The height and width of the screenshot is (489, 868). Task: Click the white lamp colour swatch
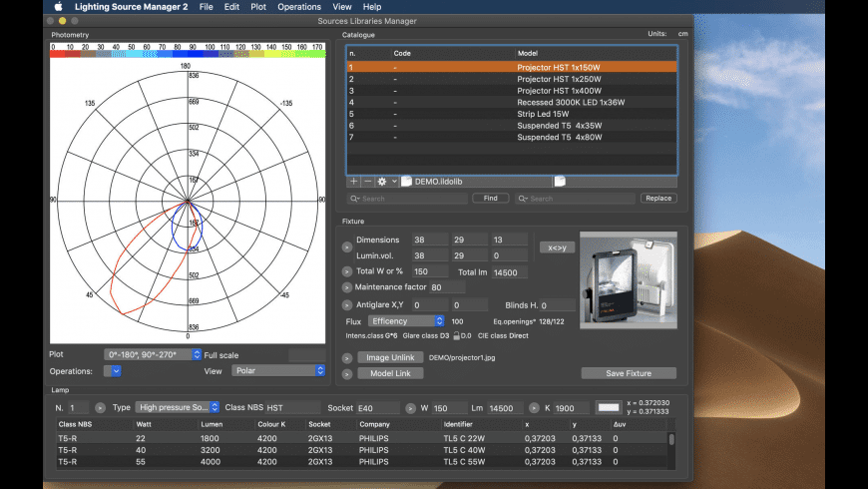(608, 407)
